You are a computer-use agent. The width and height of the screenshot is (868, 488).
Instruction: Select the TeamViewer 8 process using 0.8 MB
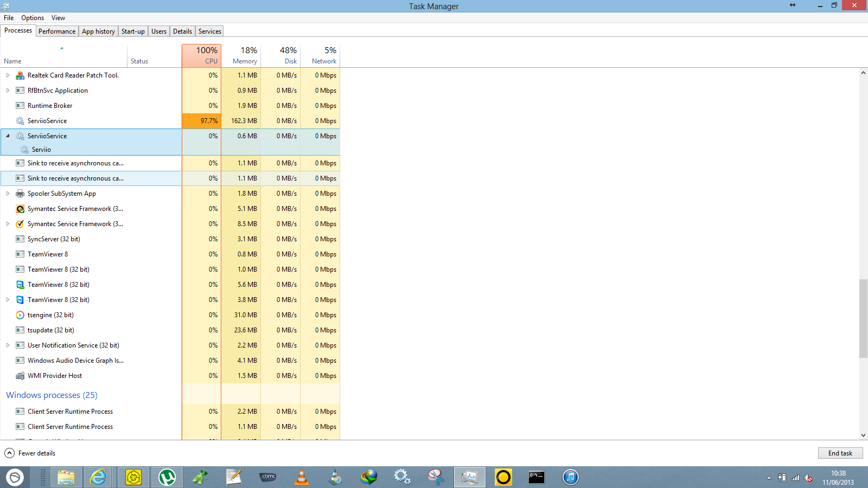click(x=170, y=254)
